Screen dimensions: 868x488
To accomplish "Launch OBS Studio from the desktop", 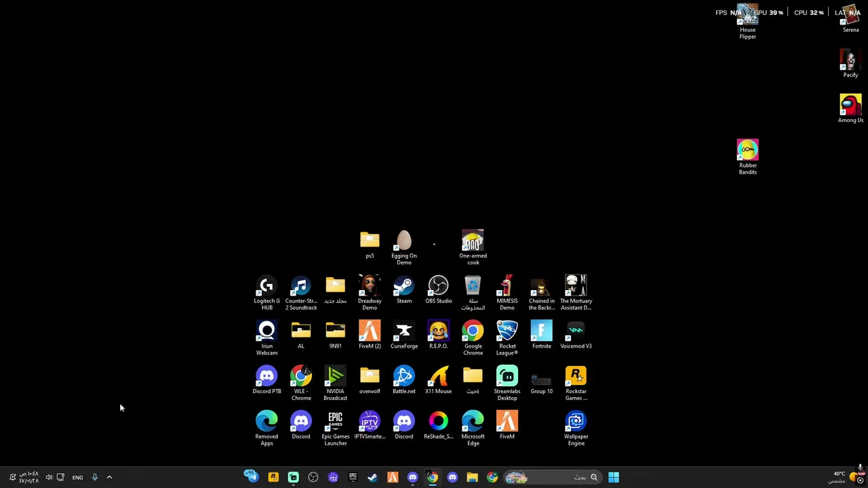I will 438,290.
